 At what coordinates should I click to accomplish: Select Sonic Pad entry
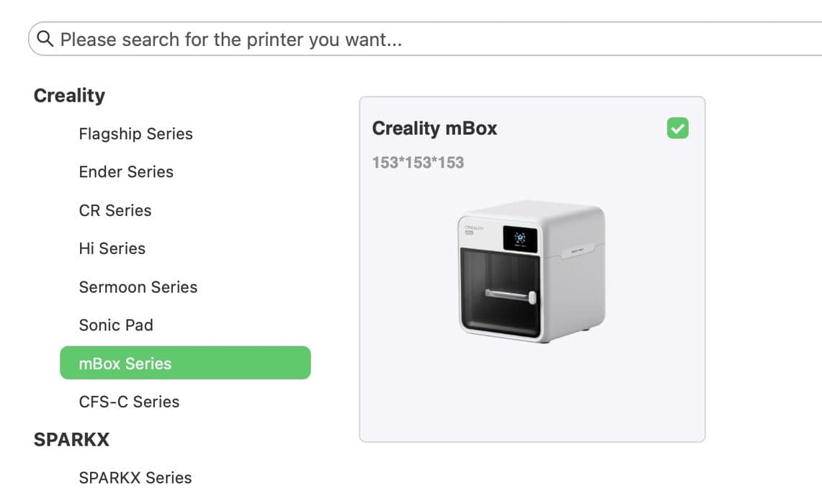pos(116,325)
